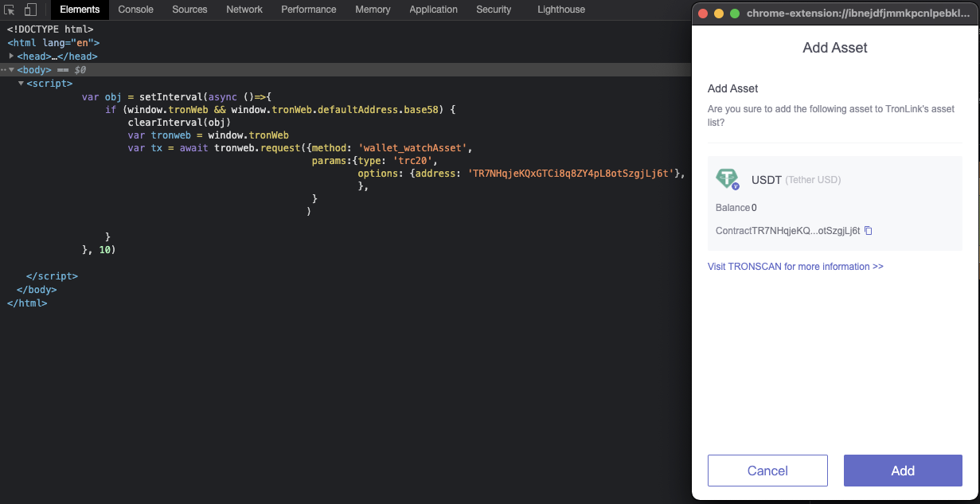Select the closing </html> tag line
This screenshot has height=504, width=980.
pyautogui.click(x=27, y=303)
